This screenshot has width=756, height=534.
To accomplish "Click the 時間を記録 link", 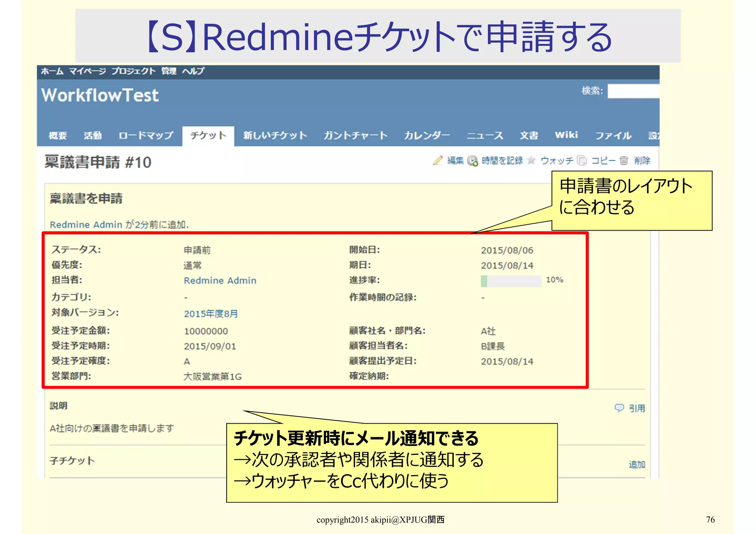I will click(502, 161).
